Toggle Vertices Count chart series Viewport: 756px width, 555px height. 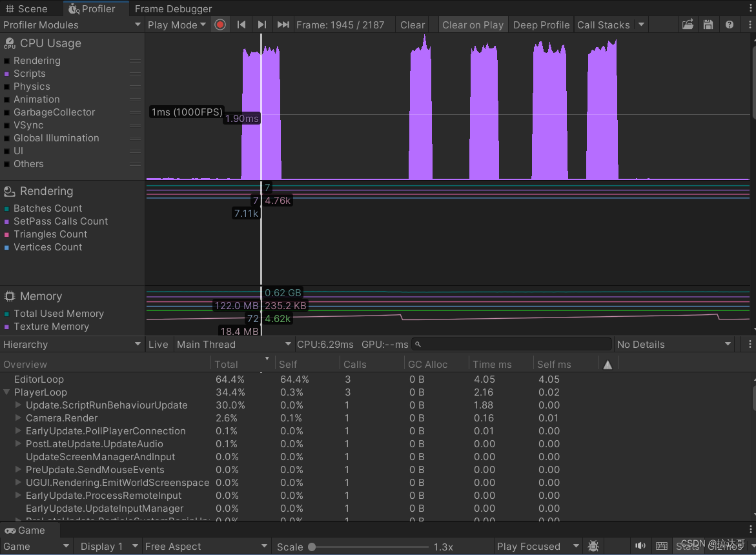pyautogui.click(x=6, y=248)
